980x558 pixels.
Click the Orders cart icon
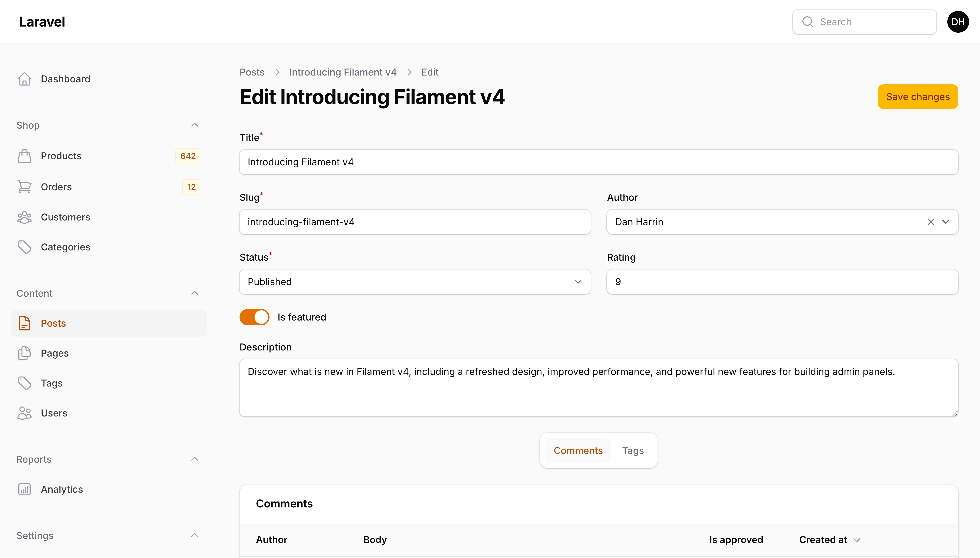24,187
